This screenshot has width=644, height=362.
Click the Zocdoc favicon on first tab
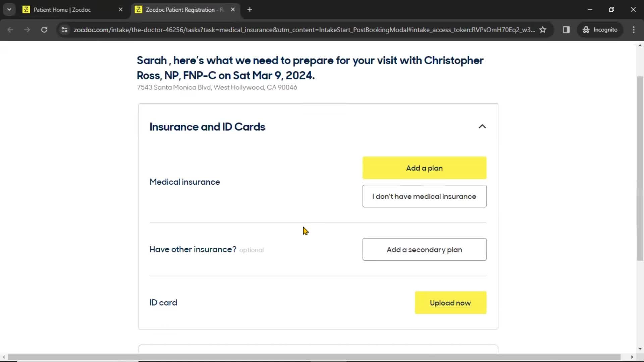pos(26,10)
